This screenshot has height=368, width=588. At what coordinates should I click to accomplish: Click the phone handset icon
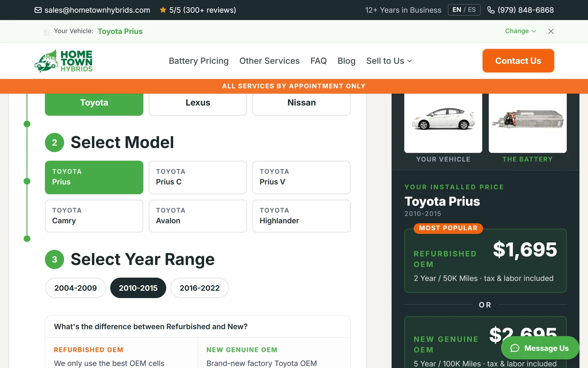(491, 10)
